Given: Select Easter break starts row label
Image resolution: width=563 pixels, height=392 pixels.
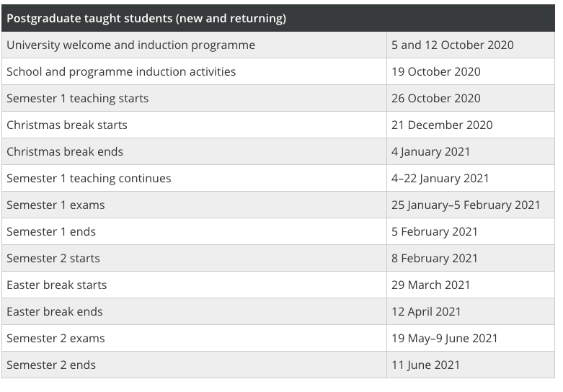Looking at the screenshot, I should click(57, 285).
